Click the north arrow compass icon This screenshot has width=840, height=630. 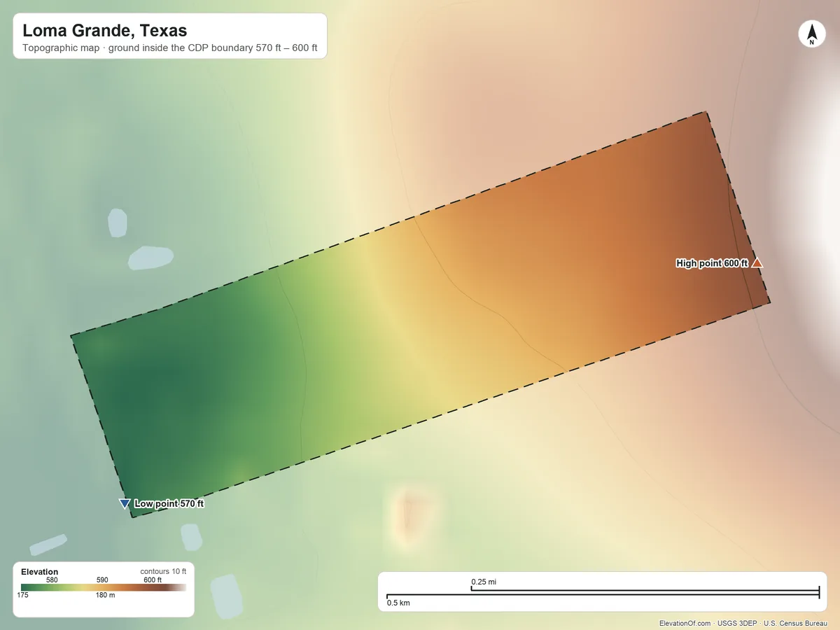coord(811,34)
